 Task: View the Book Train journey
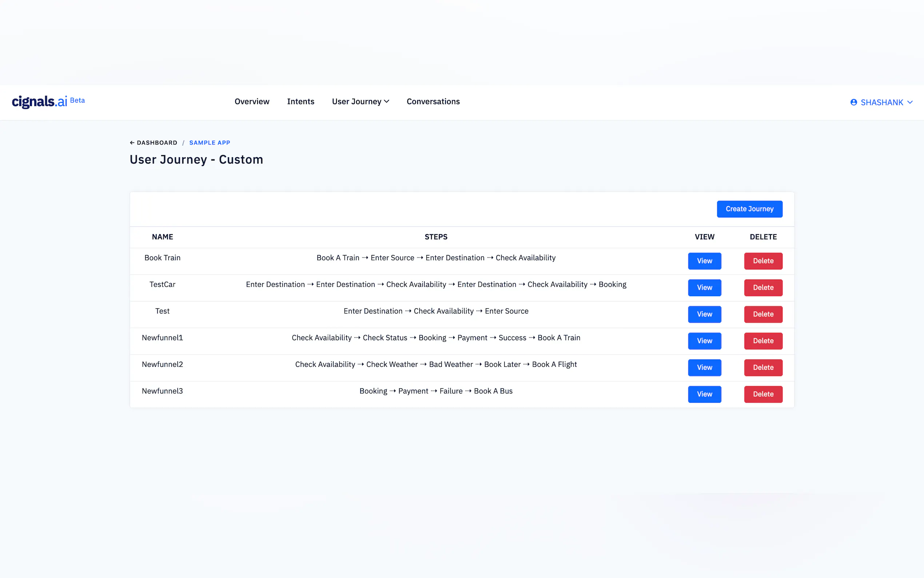(704, 261)
